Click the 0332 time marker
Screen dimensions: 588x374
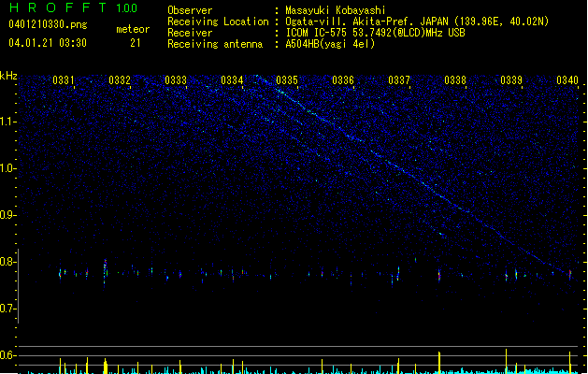tap(120, 80)
